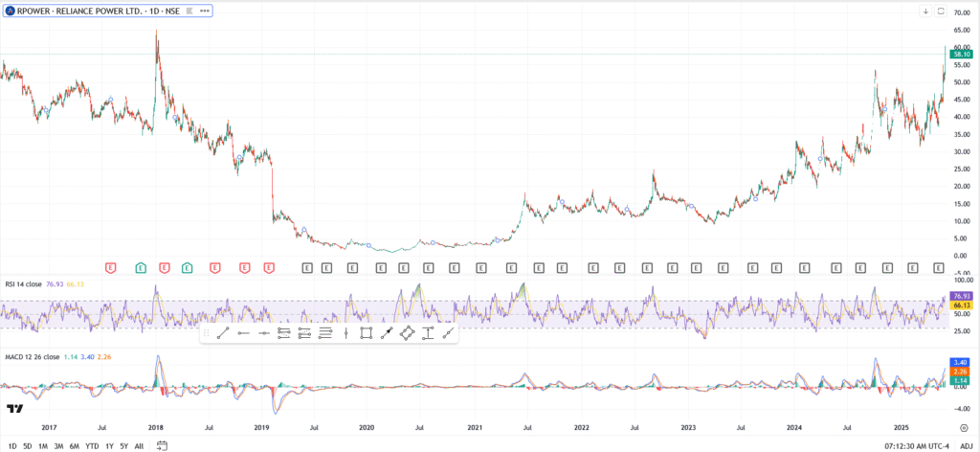This screenshot has width=980, height=452.
Task: Select the price range measure tool
Action: tap(427, 333)
